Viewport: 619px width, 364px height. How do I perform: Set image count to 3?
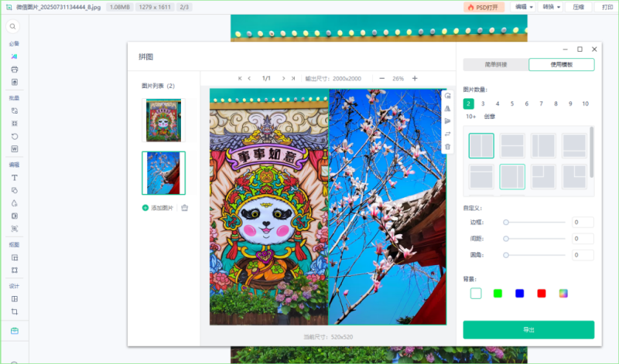pyautogui.click(x=483, y=104)
